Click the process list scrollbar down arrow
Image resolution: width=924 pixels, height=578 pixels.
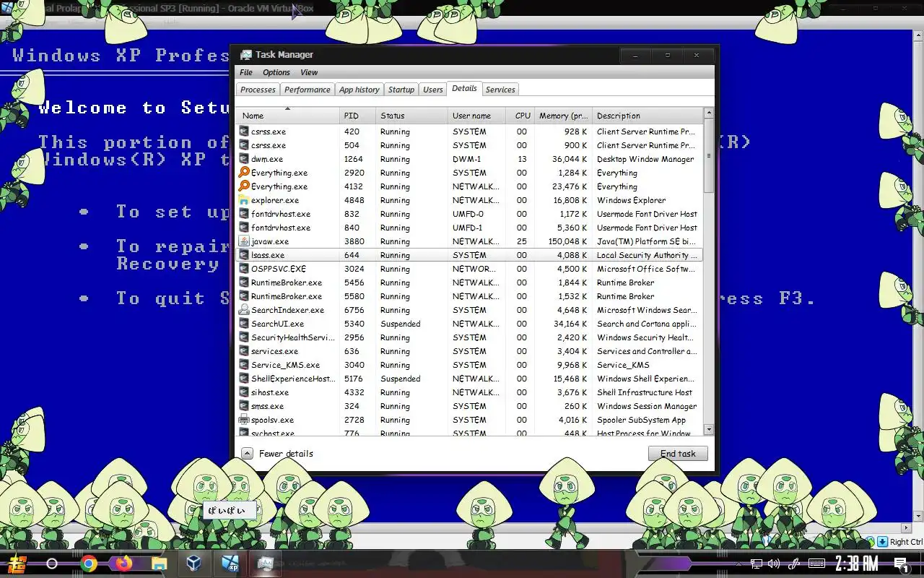pos(708,429)
